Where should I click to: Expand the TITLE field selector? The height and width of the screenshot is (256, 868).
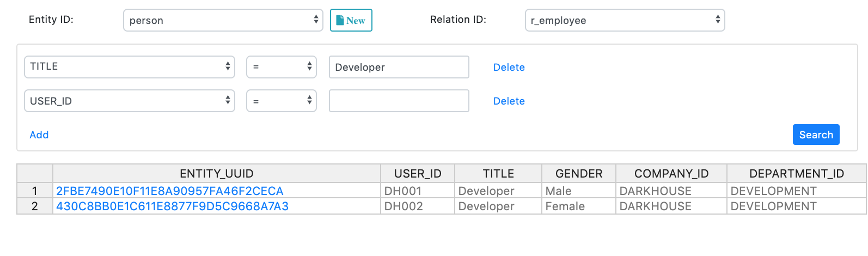tap(129, 66)
